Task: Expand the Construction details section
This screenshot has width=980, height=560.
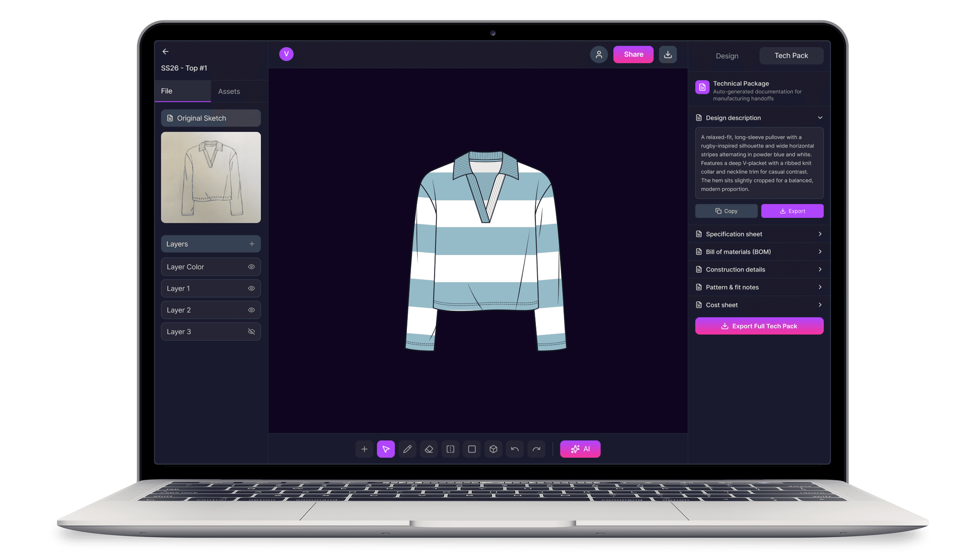Action: [820, 269]
